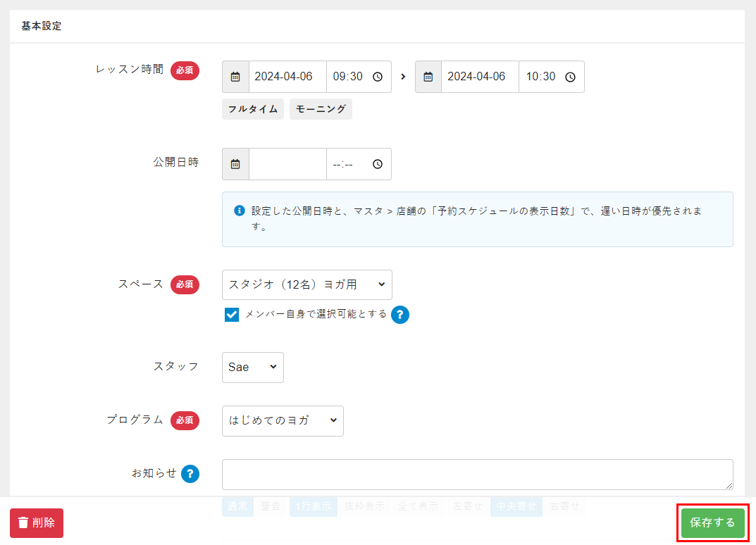Click the calendar icon for lesson end date
Screen dimensions: 756x545
coord(428,77)
